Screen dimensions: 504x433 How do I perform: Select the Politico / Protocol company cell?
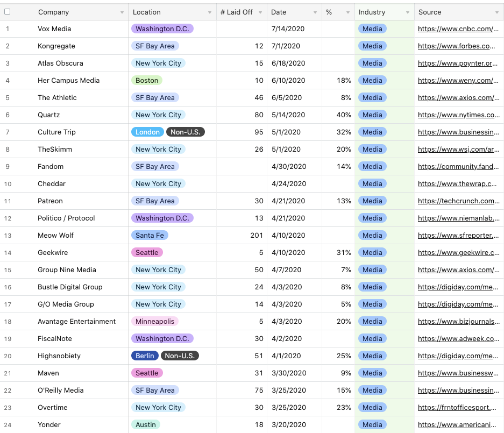coord(66,218)
